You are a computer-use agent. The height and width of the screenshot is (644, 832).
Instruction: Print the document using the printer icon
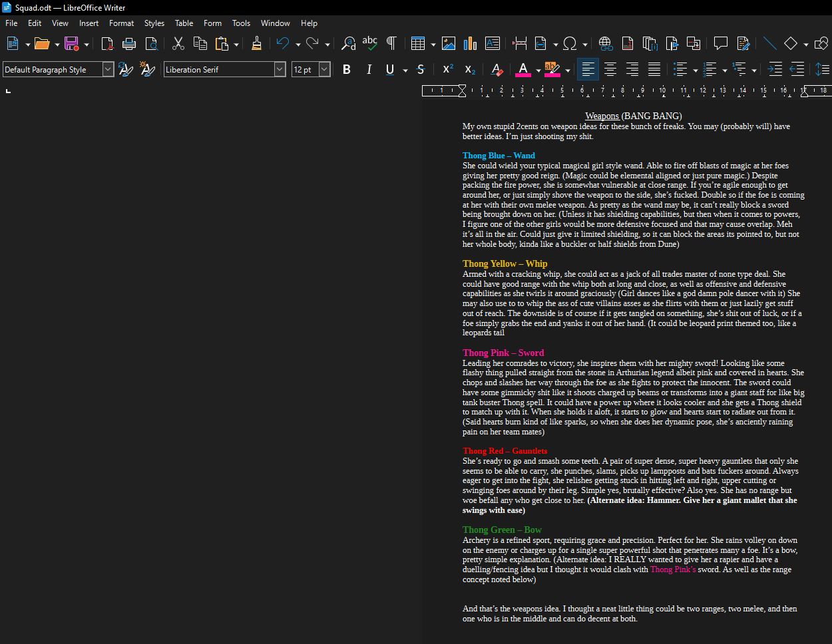129,43
